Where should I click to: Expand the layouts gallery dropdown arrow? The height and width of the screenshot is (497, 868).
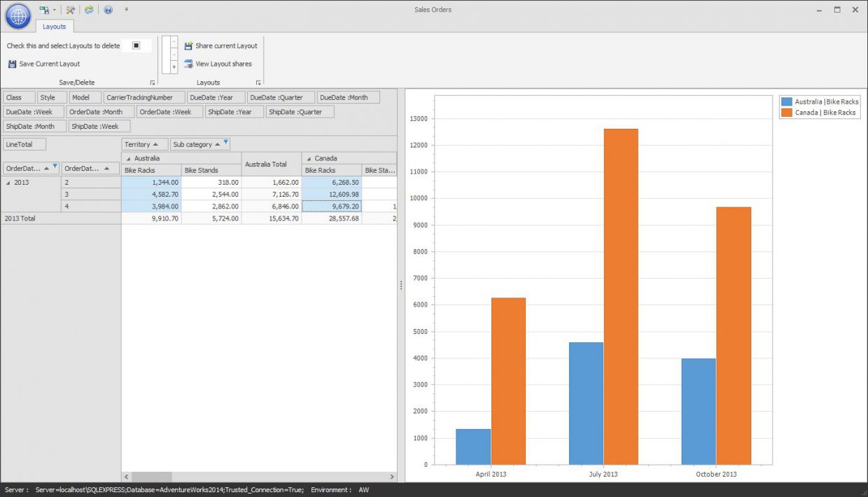coord(174,66)
